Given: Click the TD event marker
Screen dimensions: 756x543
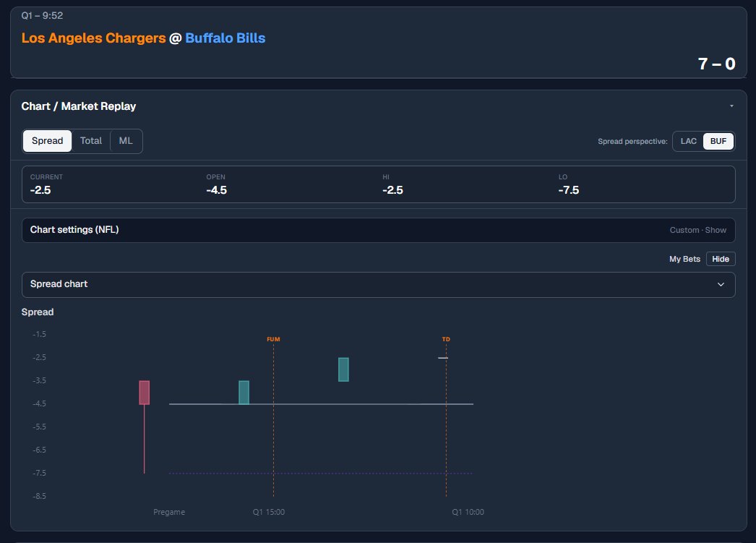Looking at the screenshot, I should [x=446, y=339].
